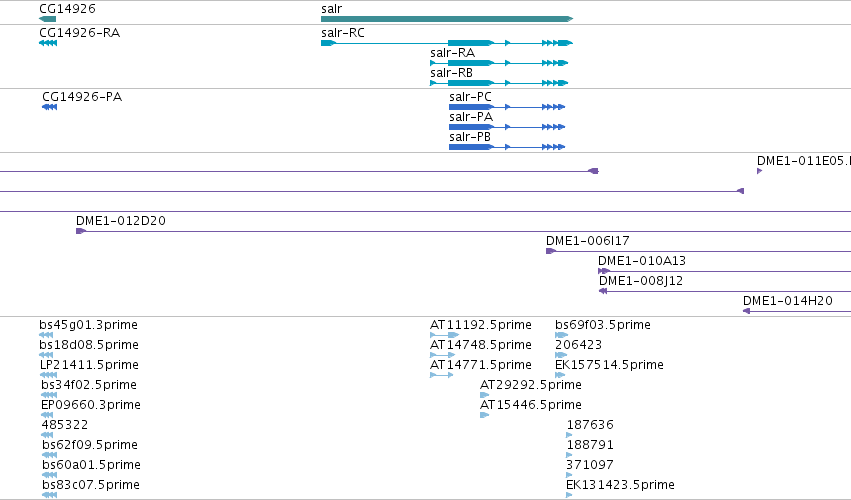Select EST EP09660.3prime
851x500 pixels.
tap(91, 406)
